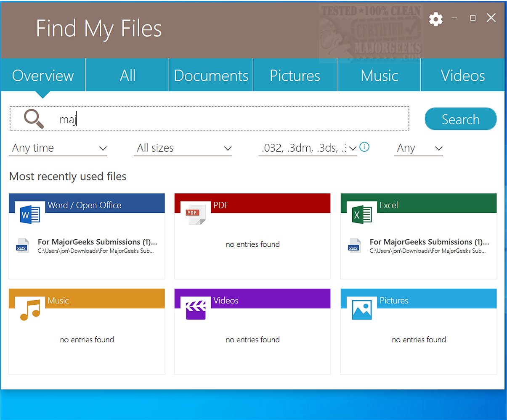Open the Any filter dropdown
The image size is (507, 420).
pyautogui.click(x=418, y=148)
